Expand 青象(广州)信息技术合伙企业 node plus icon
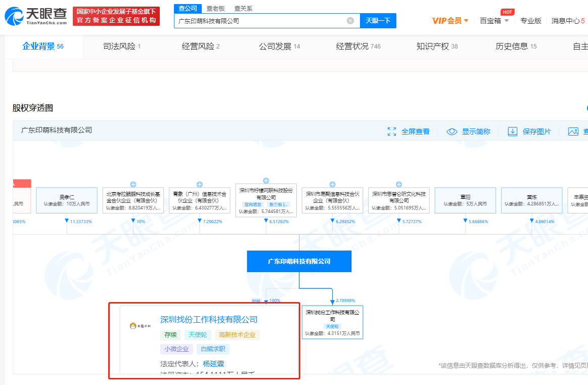This screenshot has height=385, width=588. 199,184
